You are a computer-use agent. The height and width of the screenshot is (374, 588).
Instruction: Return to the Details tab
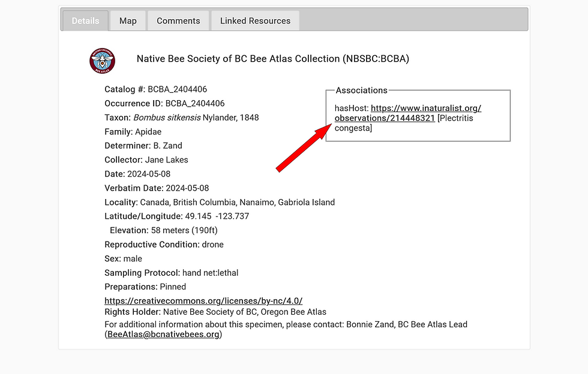85,20
